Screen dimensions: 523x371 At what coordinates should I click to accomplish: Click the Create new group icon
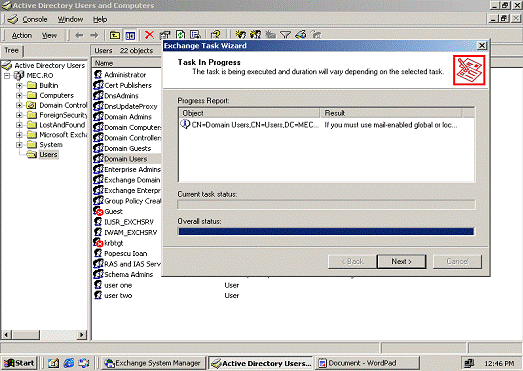(x=255, y=35)
